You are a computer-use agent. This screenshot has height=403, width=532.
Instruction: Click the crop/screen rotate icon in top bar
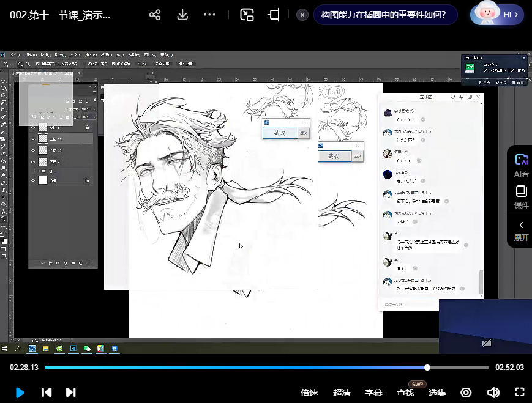click(x=274, y=15)
